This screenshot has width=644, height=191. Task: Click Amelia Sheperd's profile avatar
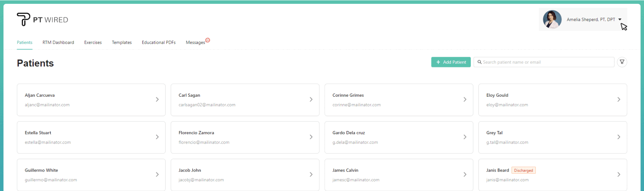[552, 19]
